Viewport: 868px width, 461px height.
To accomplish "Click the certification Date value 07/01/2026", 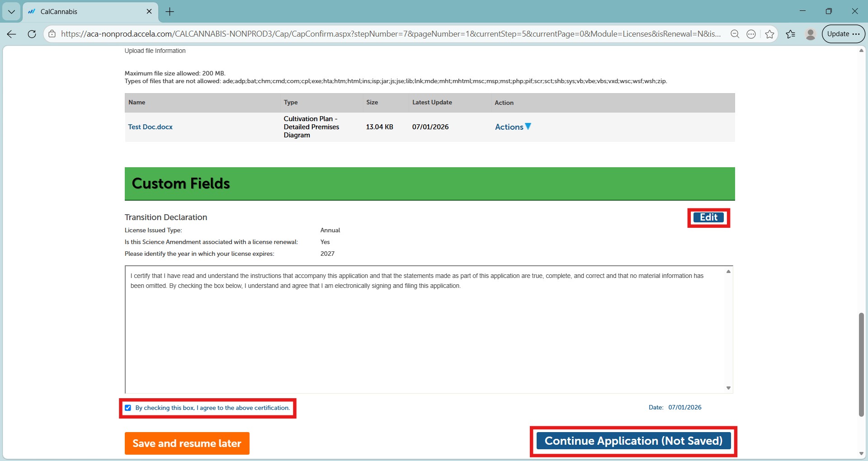I will click(x=685, y=407).
